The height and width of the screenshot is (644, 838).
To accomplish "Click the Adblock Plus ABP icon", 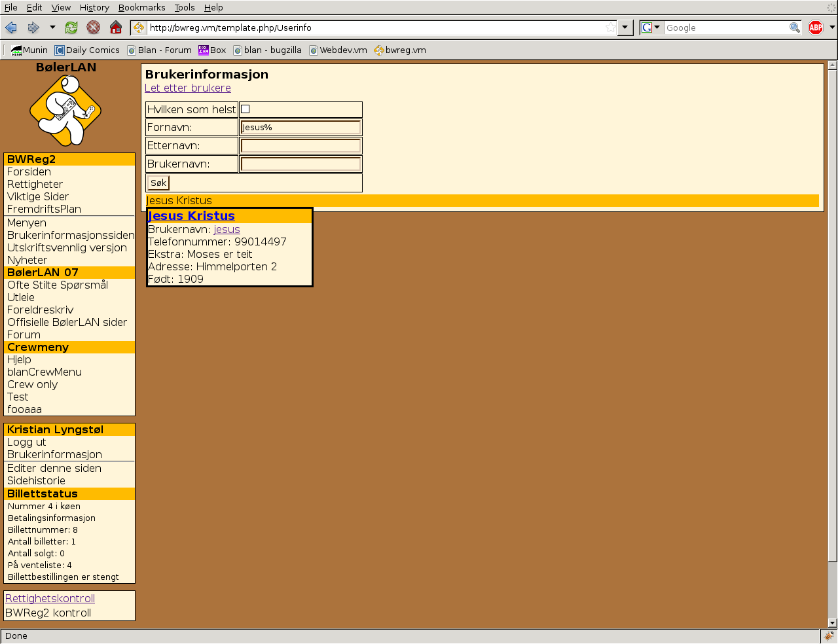I will tap(815, 27).
